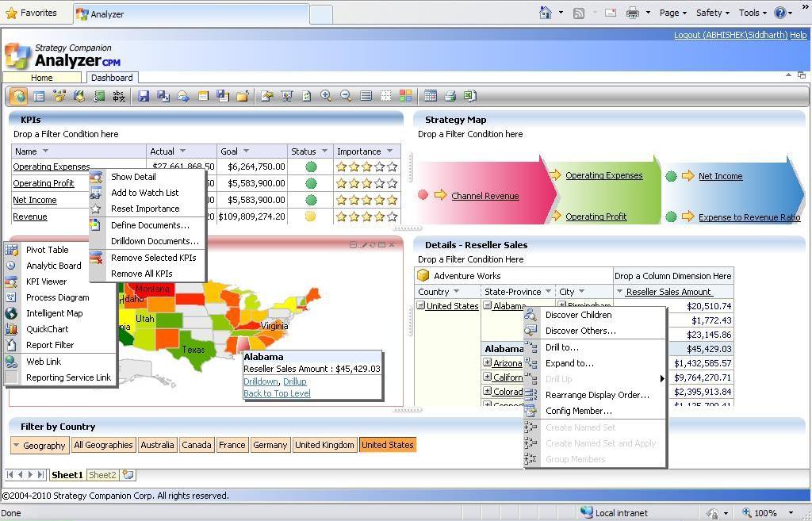Open Expense to Revenue Ratio link

749,217
